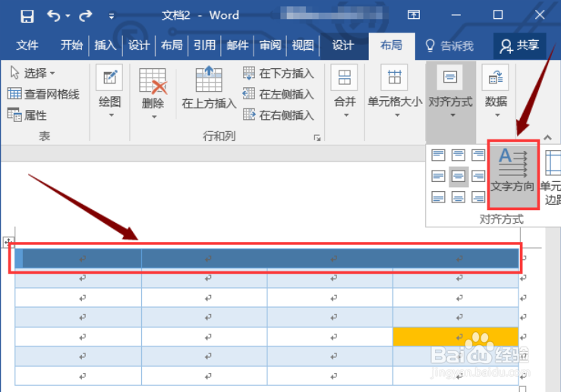Viewport: 561px width, 392px height.
Task: Align cell text top right
Action: [478, 155]
